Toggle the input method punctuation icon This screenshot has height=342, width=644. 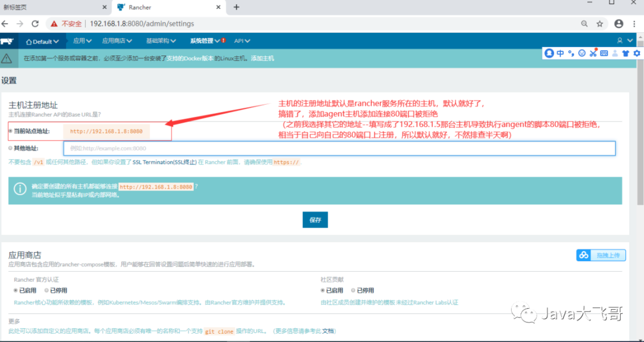[571, 53]
